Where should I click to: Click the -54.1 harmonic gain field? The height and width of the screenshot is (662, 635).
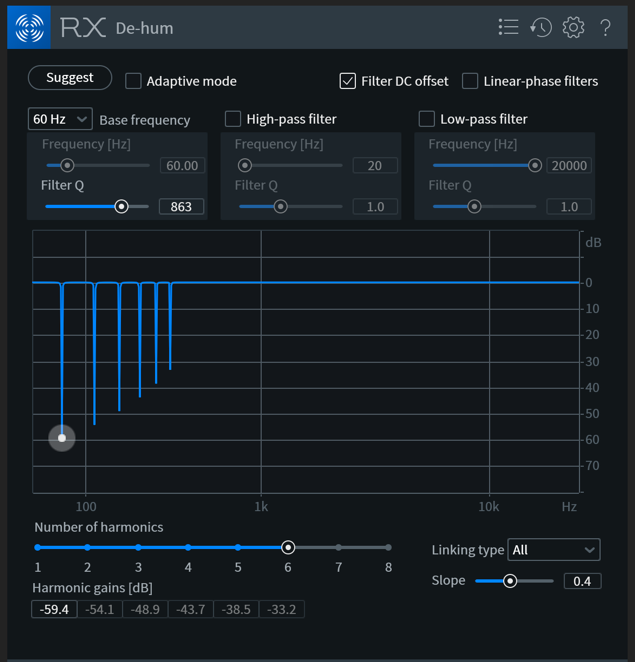[100, 609]
